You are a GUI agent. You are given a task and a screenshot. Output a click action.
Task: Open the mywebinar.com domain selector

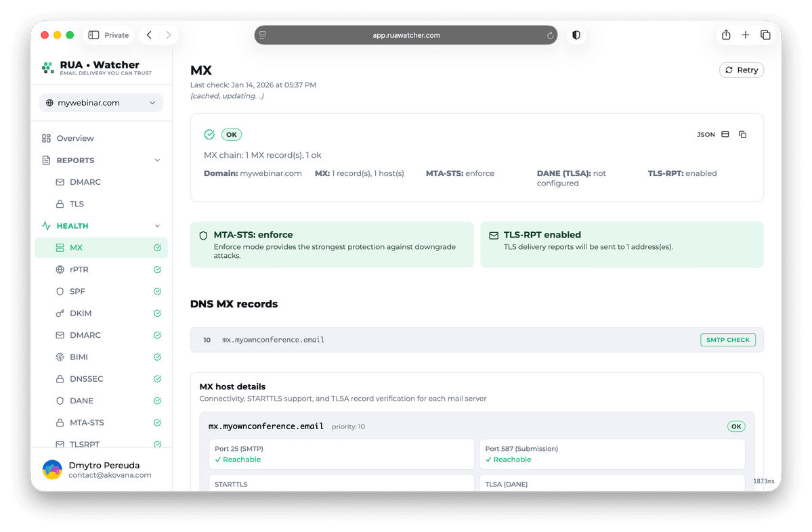pos(100,102)
